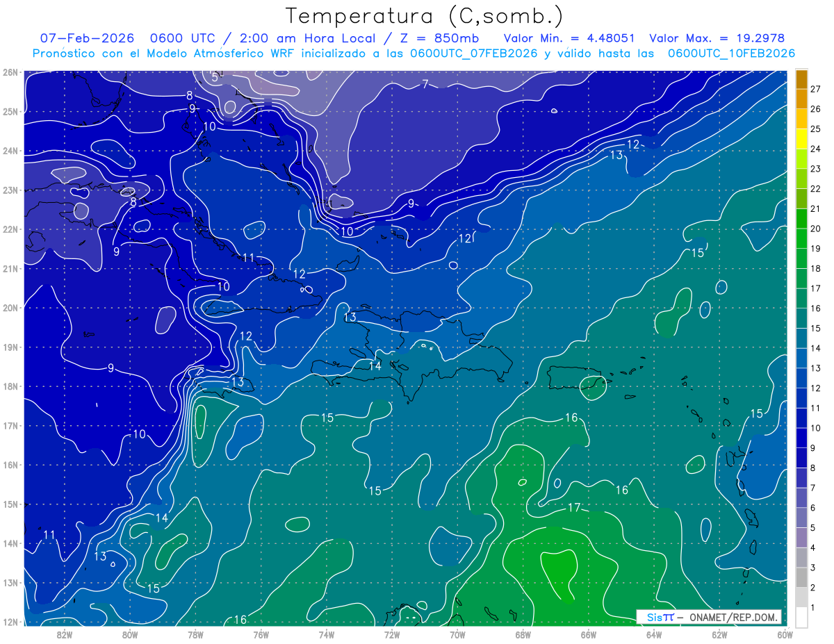Click the "26N" latitude axis label
Image resolution: width=834 pixels, height=644 pixels.
click(x=10, y=72)
